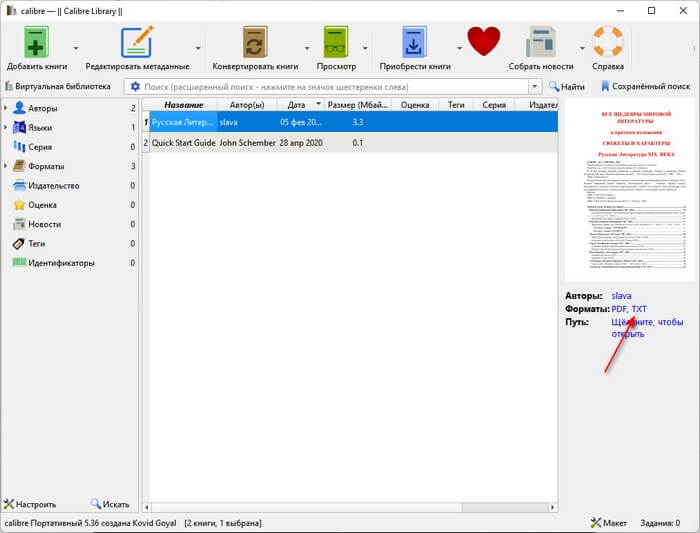The image size is (700, 533).
Task: Click the Tags label icon in sidebar
Action: [19, 243]
